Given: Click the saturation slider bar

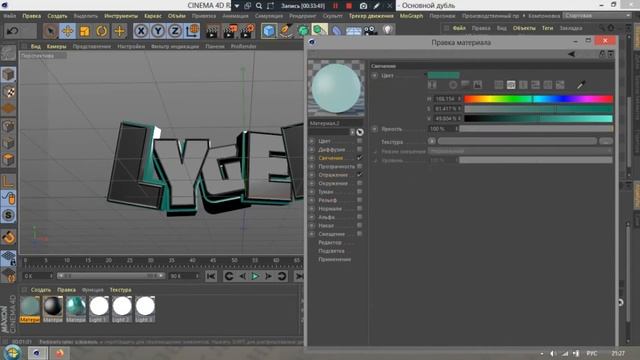Looking at the screenshot, I should (538, 109).
